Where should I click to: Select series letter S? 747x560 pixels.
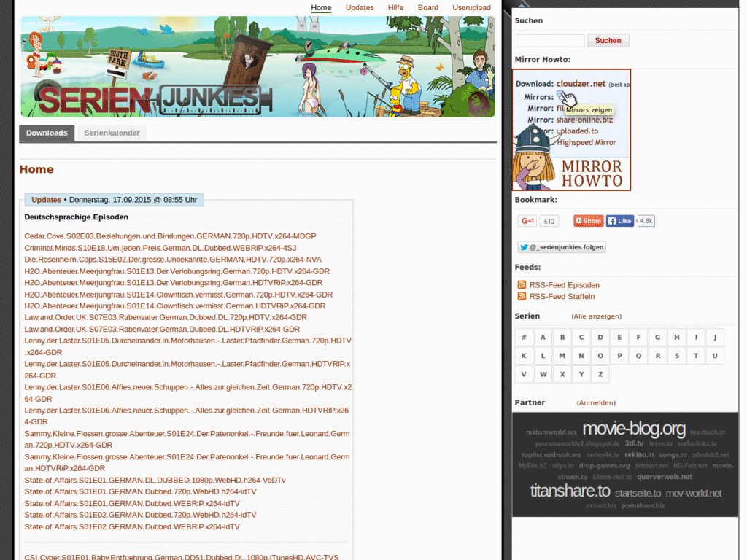[x=676, y=356]
